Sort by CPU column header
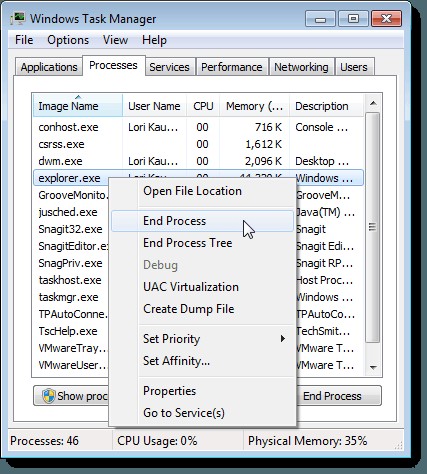This screenshot has height=474, width=427. click(203, 106)
